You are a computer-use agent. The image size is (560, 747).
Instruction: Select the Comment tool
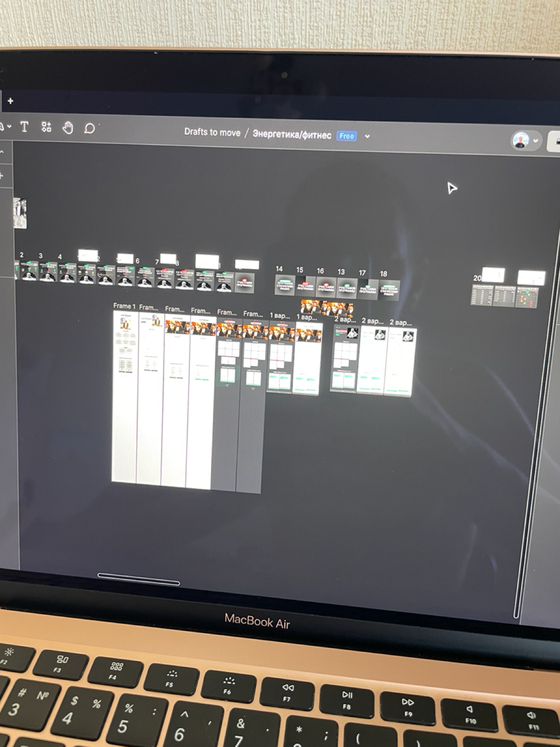(90, 128)
